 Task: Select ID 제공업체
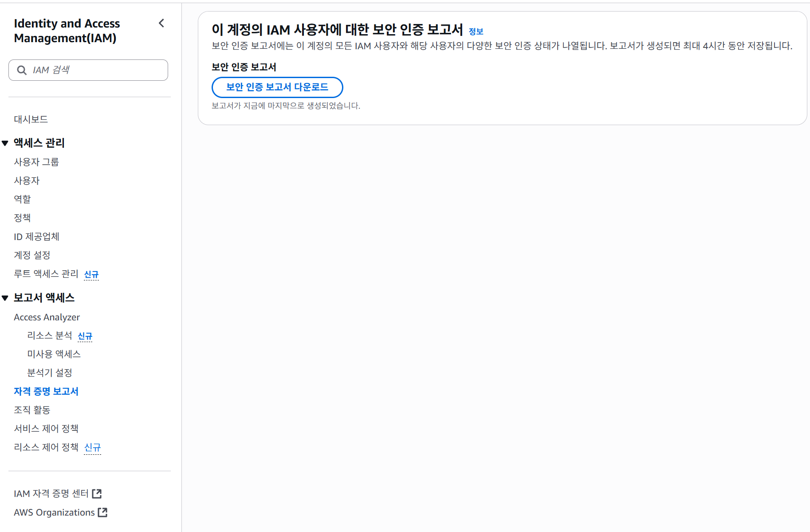[x=37, y=236]
